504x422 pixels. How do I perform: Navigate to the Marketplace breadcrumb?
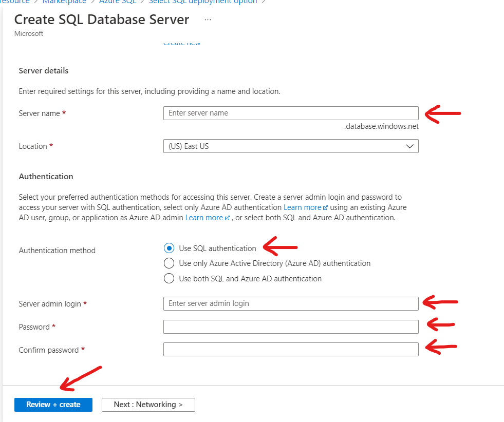tap(64, 2)
